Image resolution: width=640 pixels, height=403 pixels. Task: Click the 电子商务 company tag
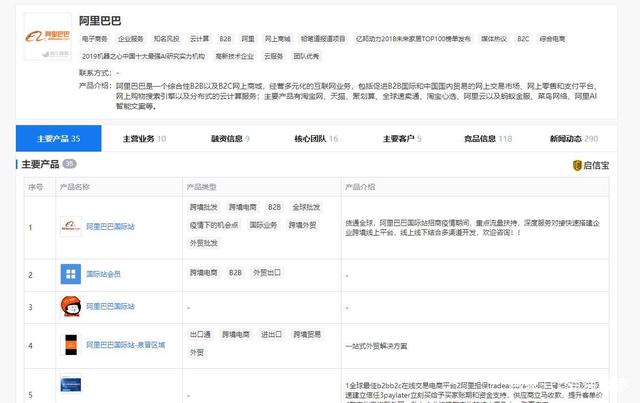pyautogui.click(x=94, y=39)
